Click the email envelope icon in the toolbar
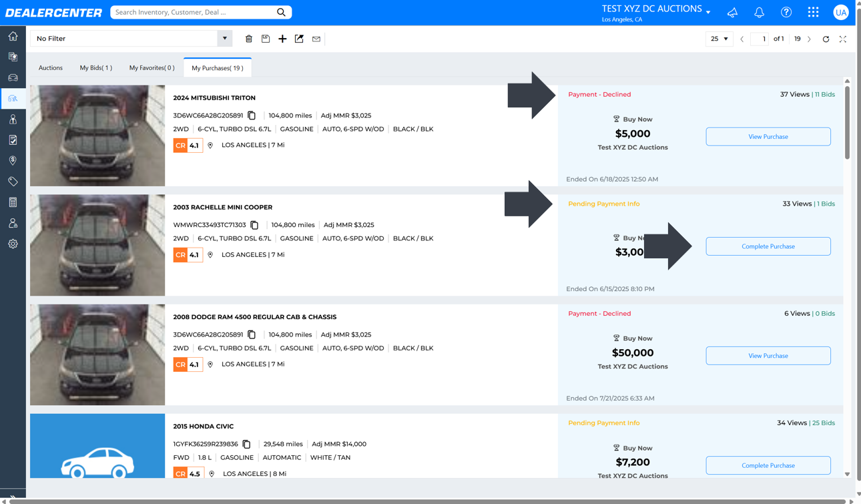This screenshot has width=861, height=504. pyautogui.click(x=316, y=39)
